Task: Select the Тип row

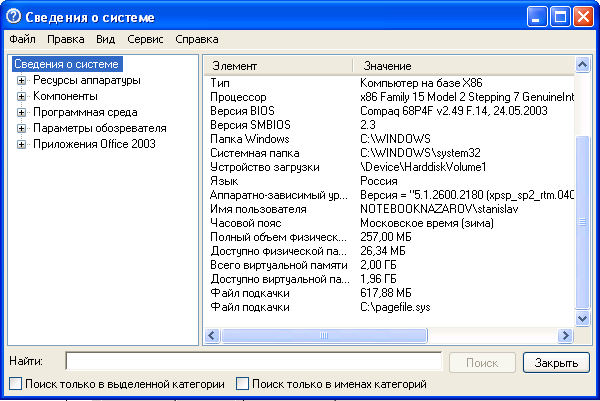Action: [389, 83]
